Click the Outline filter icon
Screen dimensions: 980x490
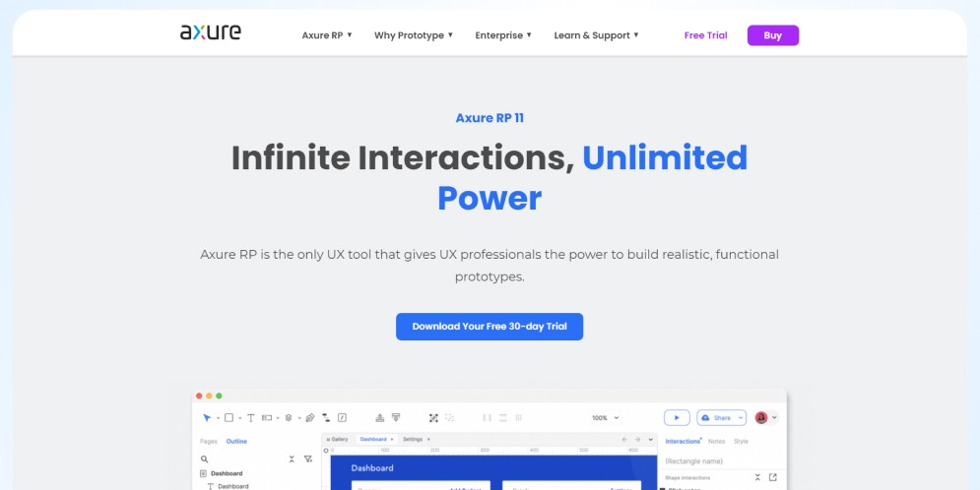pos(308,459)
